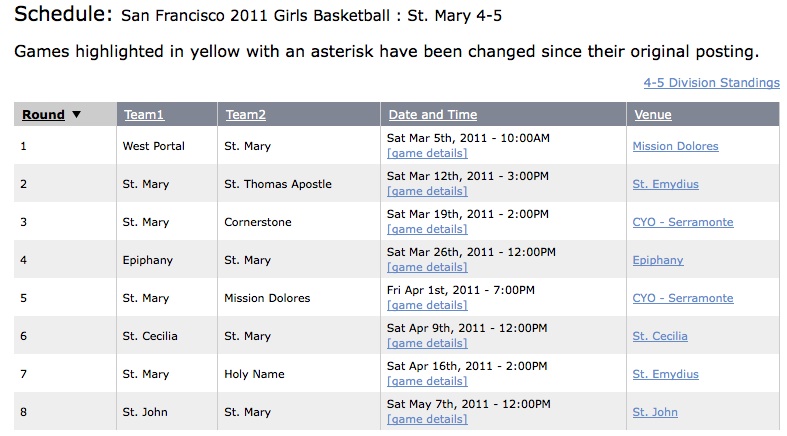This screenshot has width=787, height=436.
Task: Open game details for Apr 1st game
Action: 427,305
